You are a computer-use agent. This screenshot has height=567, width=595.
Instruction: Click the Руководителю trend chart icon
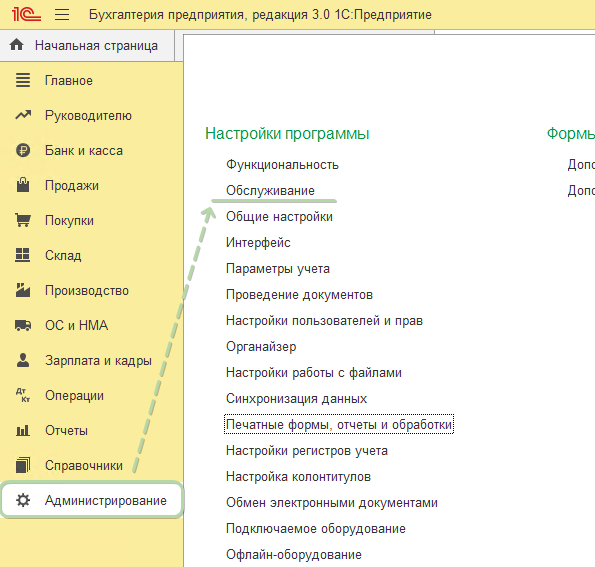point(23,115)
